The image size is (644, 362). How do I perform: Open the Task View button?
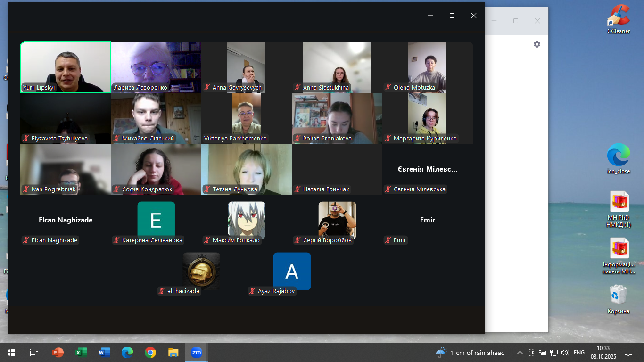(x=34, y=353)
